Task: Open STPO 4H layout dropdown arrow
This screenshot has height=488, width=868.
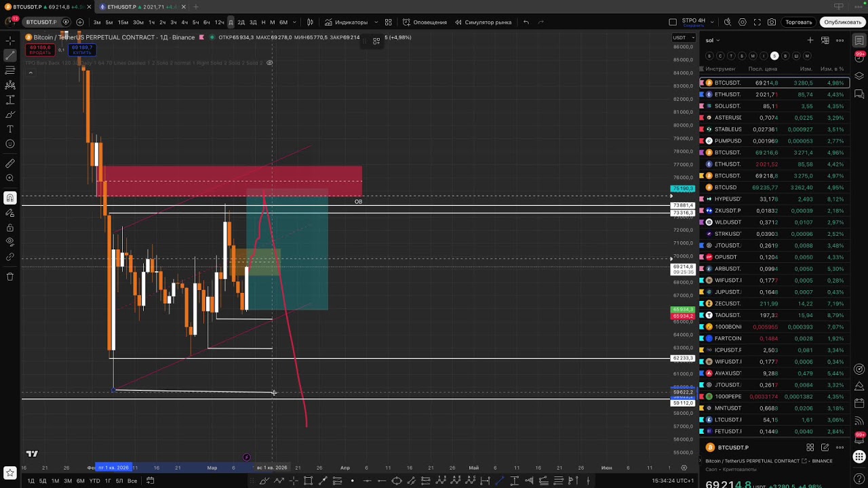Action: point(712,22)
